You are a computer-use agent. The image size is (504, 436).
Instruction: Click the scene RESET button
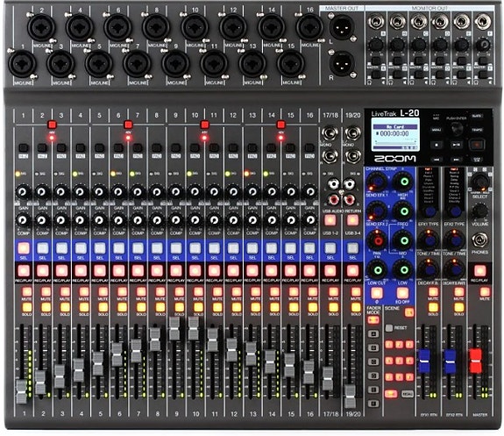pos(389,328)
